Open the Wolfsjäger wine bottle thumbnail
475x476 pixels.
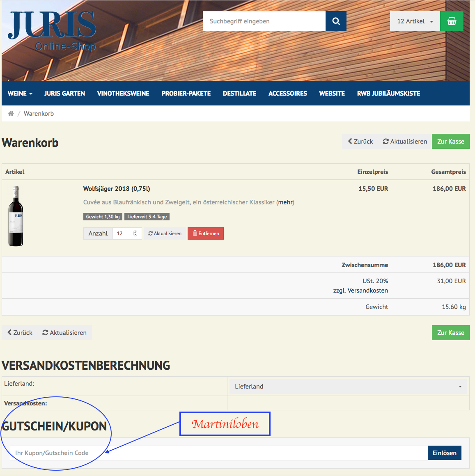pos(16,216)
